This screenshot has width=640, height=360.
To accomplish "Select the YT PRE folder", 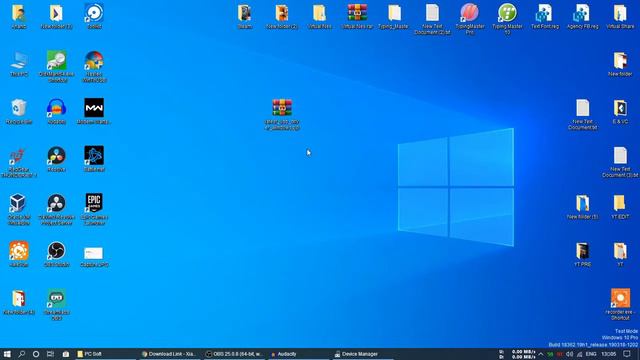I will [x=582, y=254].
